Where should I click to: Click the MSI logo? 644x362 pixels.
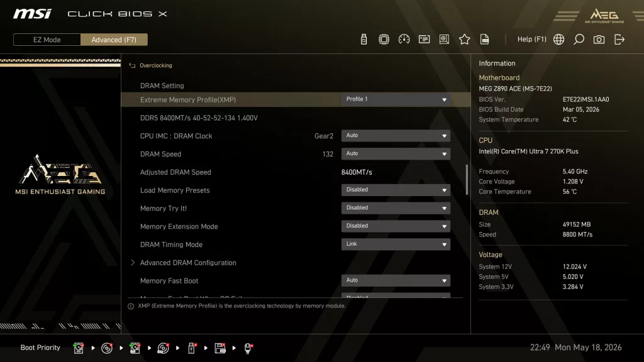(32, 14)
